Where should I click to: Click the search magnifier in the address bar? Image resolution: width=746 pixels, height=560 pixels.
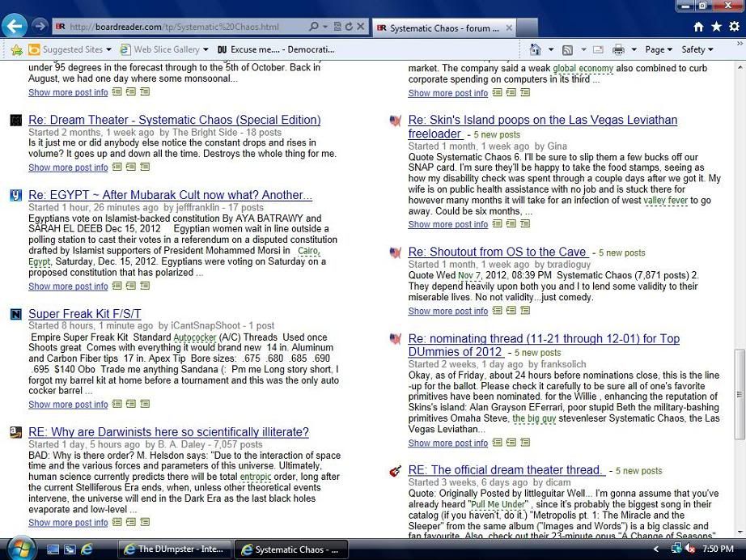click(x=313, y=27)
